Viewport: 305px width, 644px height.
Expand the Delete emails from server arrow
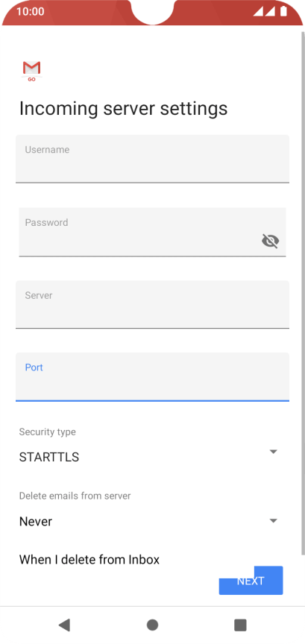pos(274,521)
